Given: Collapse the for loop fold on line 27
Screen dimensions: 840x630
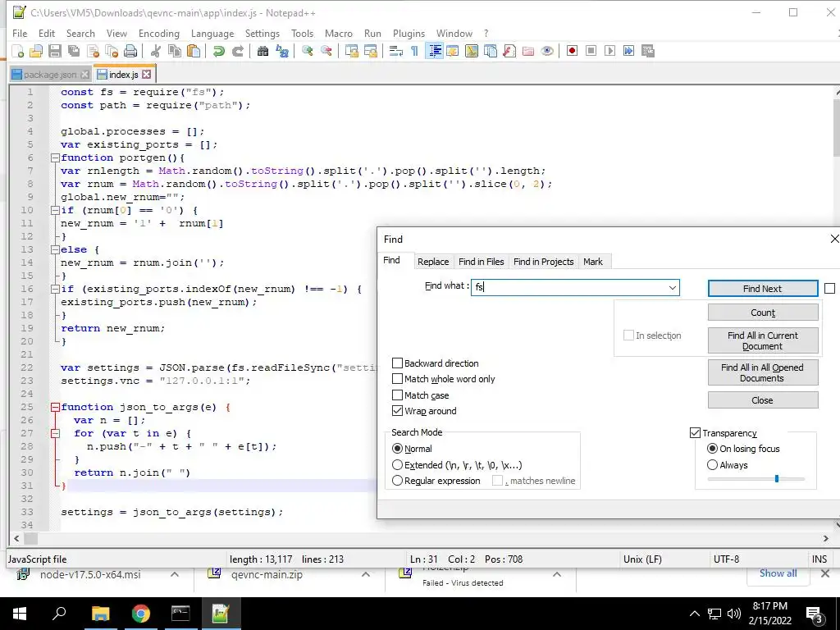Looking at the screenshot, I should (55, 433).
